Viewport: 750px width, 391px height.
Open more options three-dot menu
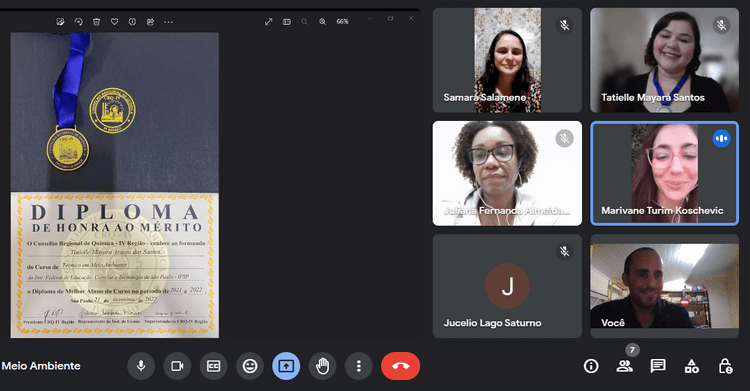tap(359, 366)
